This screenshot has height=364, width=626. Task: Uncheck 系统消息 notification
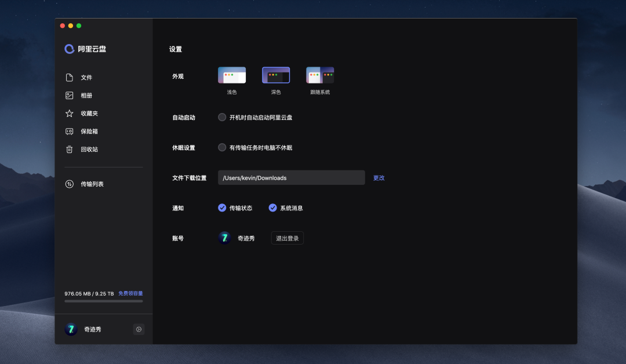click(x=272, y=208)
